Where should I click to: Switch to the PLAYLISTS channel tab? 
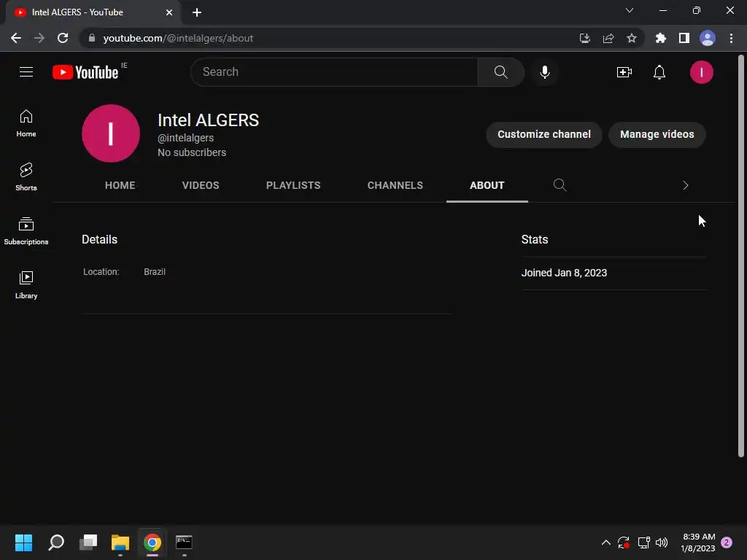pos(293,185)
